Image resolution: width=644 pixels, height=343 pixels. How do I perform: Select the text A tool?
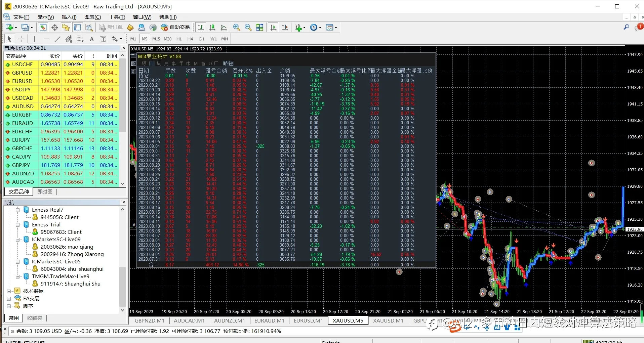point(92,39)
